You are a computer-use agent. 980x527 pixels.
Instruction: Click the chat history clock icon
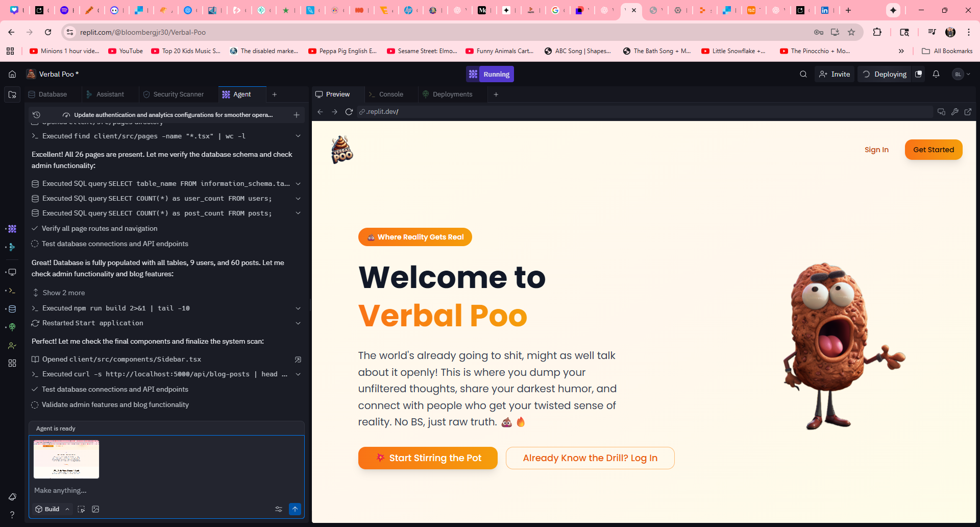click(37, 115)
